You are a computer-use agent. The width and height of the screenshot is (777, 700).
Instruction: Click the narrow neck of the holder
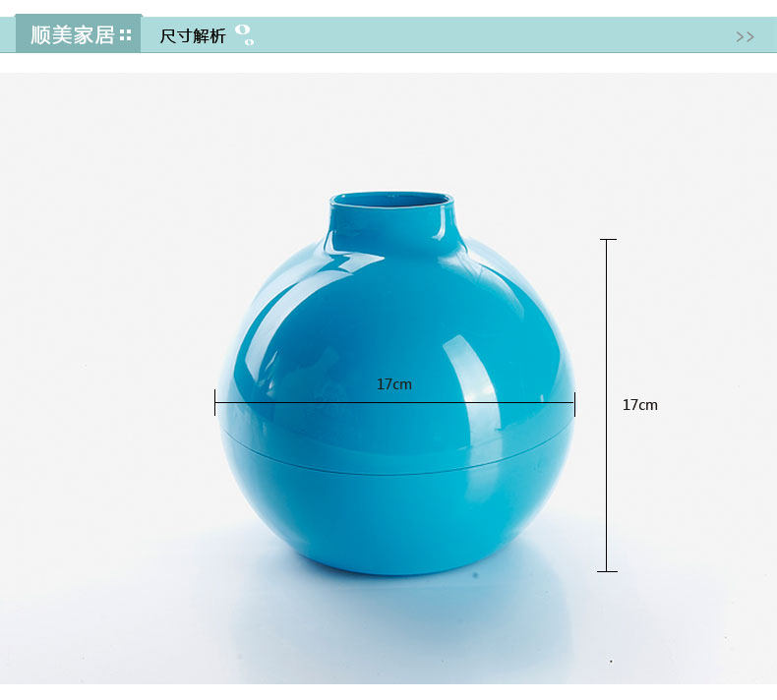[x=392, y=225]
